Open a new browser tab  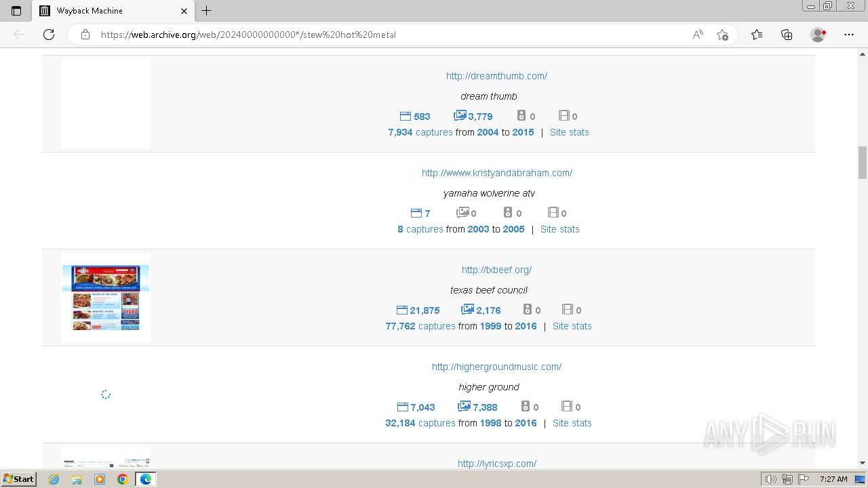(207, 10)
